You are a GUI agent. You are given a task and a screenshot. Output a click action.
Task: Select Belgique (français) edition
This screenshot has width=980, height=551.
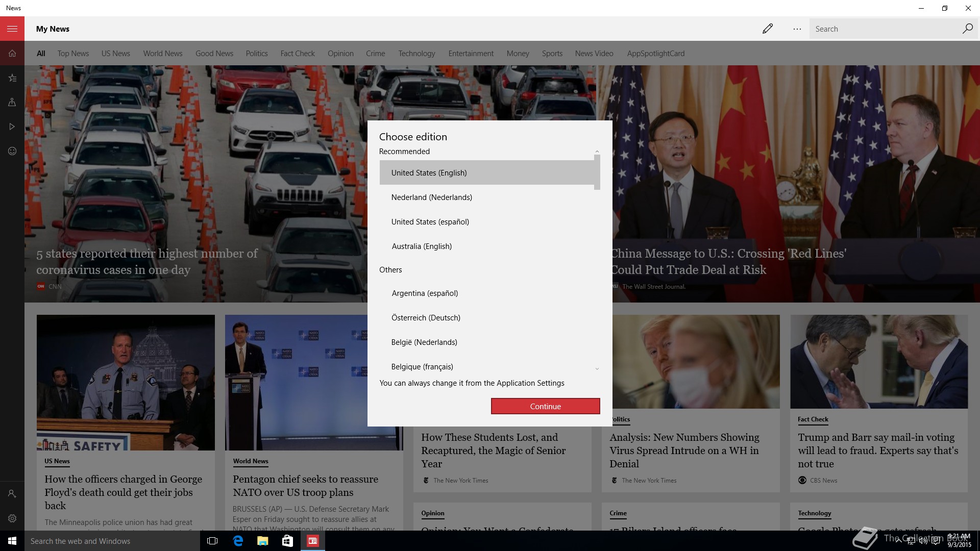[x=487, y=367]
